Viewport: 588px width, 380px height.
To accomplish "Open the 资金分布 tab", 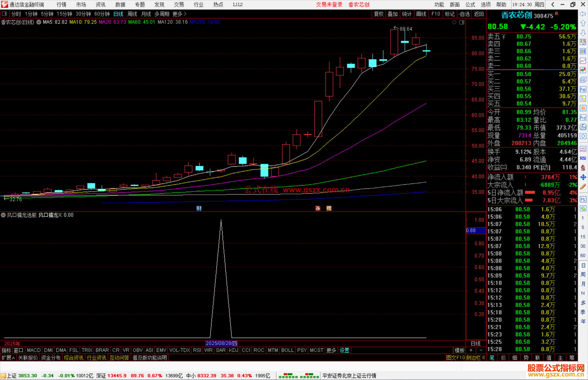I will 51,358.
